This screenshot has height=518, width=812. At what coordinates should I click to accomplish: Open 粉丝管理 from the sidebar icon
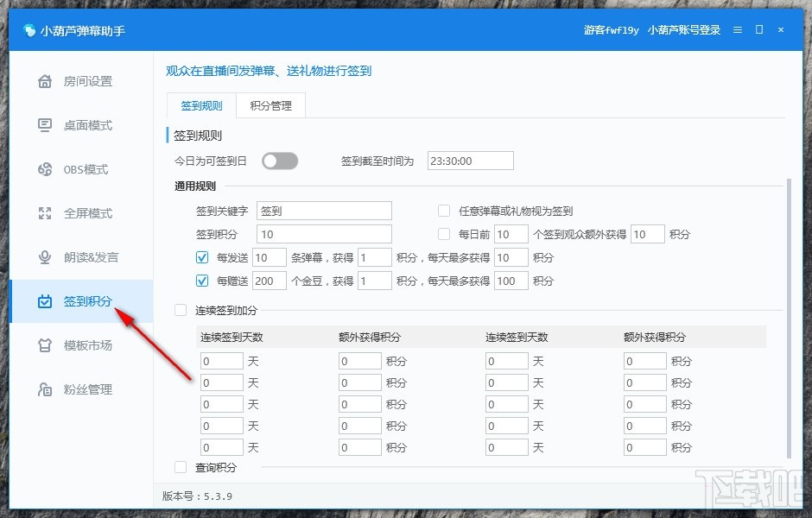coord(45,389)
